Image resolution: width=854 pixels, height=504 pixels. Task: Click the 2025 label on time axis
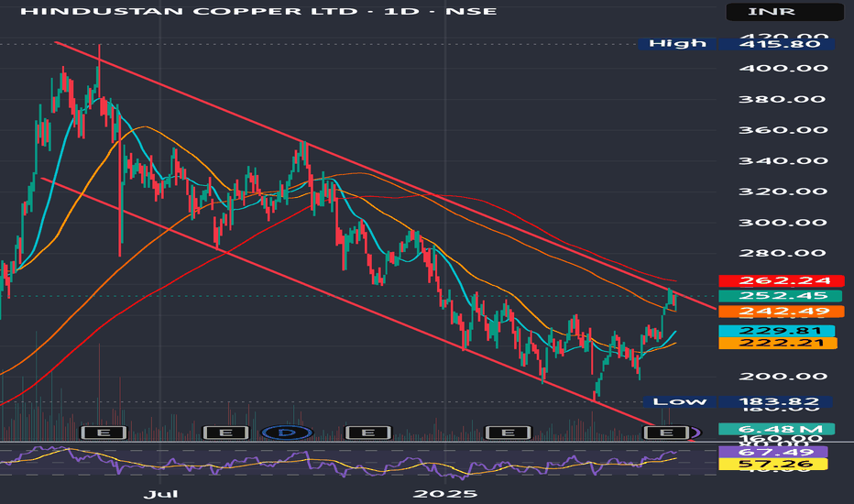coord(445,494)
